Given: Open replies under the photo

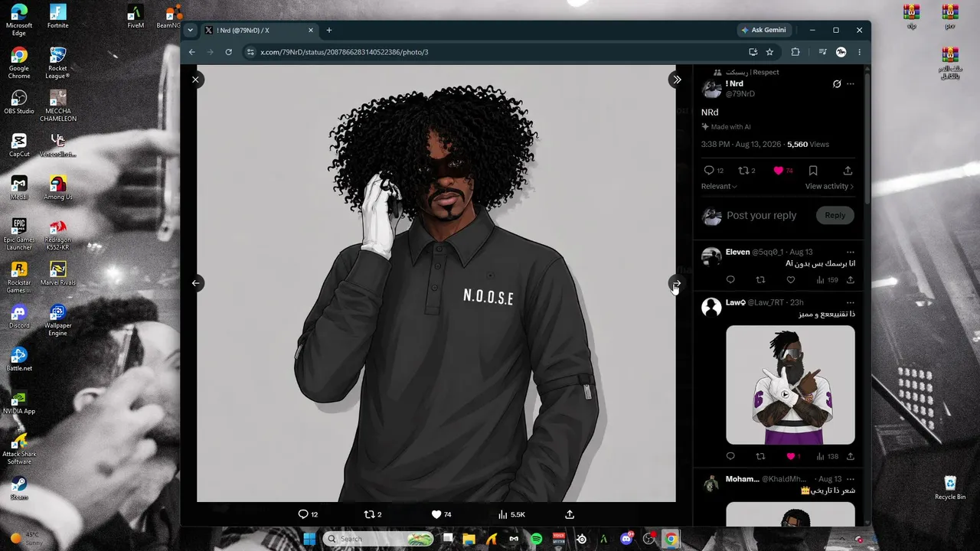Looking at the screenshot, I should click(x=308, y=514).
